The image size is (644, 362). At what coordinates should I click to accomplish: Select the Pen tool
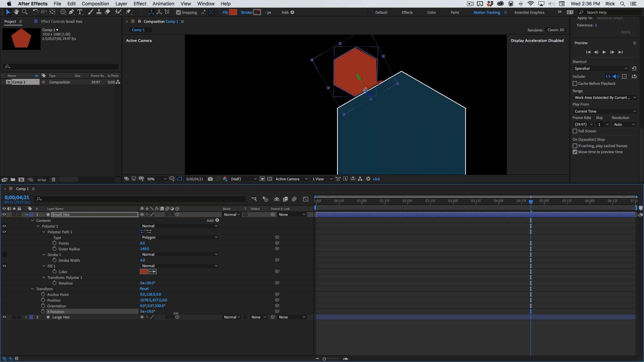tap(71, 12)
